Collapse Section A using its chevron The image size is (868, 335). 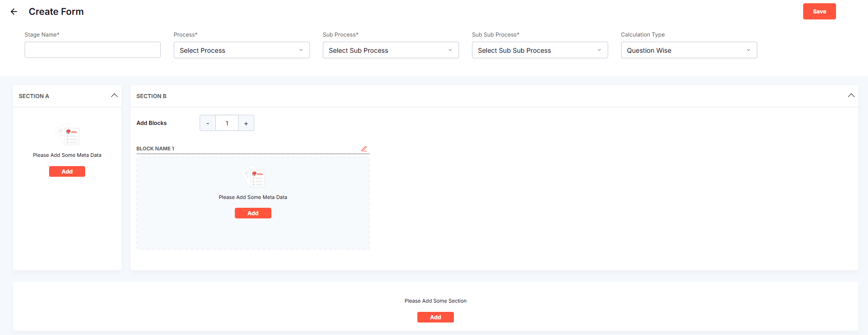(x=114, y=95)
